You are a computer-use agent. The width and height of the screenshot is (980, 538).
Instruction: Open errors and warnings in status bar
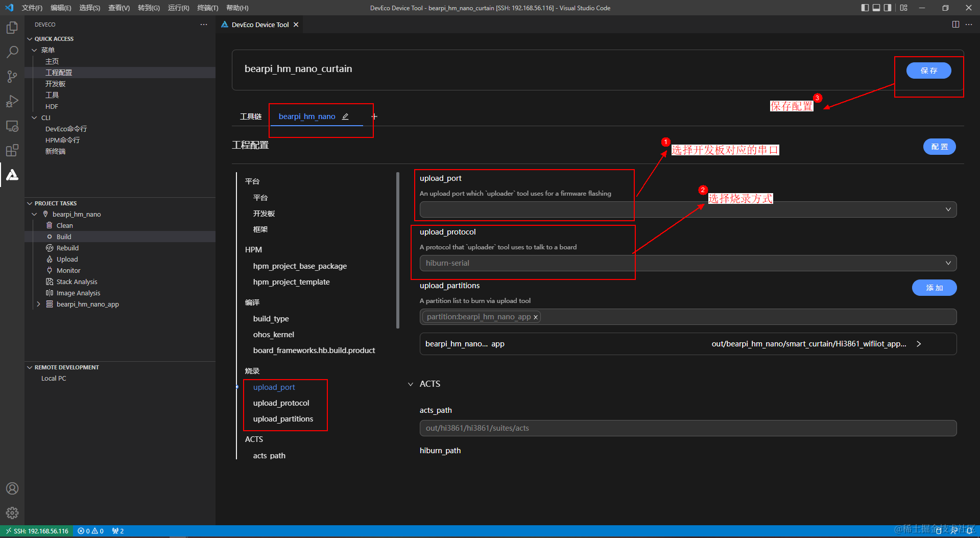pos(90,531)
